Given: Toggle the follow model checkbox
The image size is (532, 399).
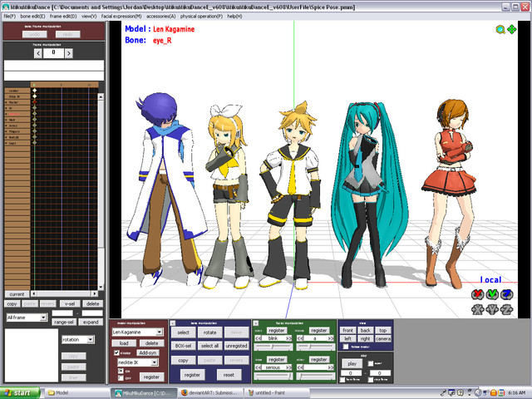Looking at the screenshot, I should tap(346, 347).
